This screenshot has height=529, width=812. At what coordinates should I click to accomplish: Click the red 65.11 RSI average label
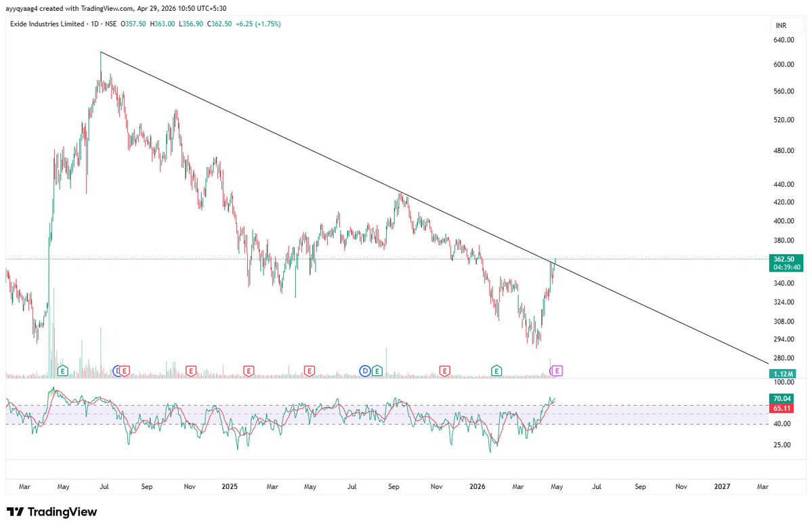tap(782, 408)
